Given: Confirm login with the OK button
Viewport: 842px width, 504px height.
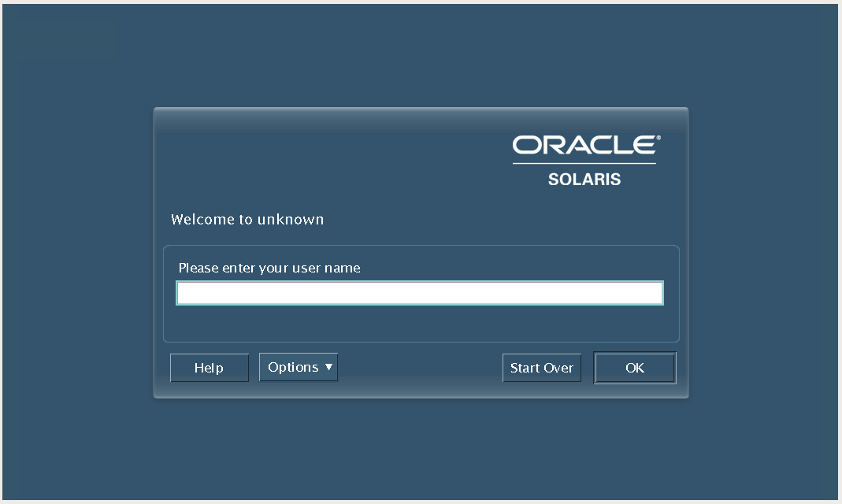Looking at the screenshot, I should click(x=635, y=368).
